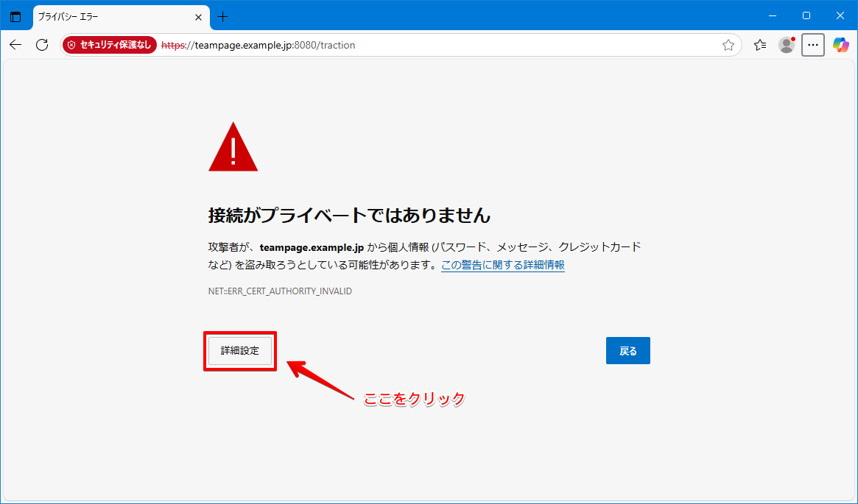Screen dimensions: 858x504
Task: Expand 詳細設定 to show advanced options
Action: [x=239, y=351]
